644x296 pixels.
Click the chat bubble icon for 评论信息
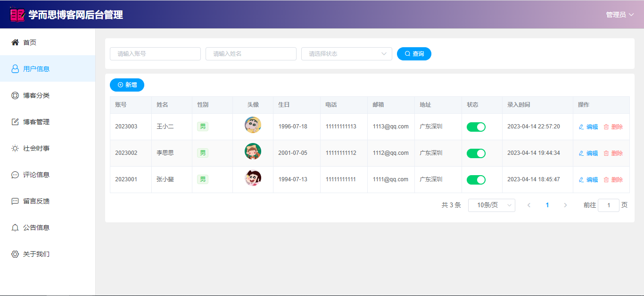pyautogui.click(x=15, y=175)
